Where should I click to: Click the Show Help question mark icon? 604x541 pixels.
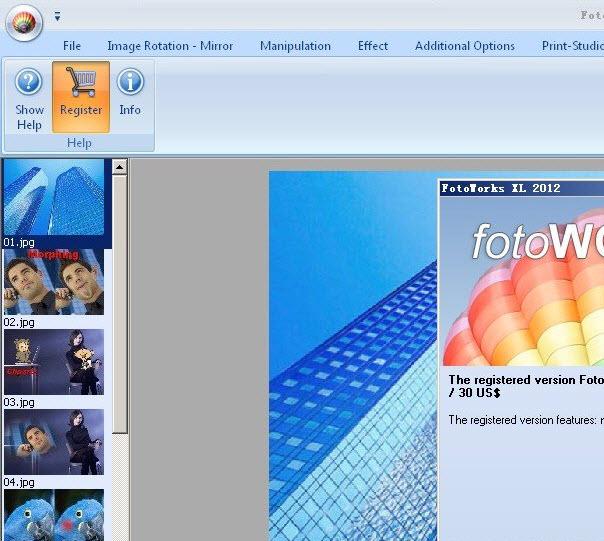click(x=29, y=82)
